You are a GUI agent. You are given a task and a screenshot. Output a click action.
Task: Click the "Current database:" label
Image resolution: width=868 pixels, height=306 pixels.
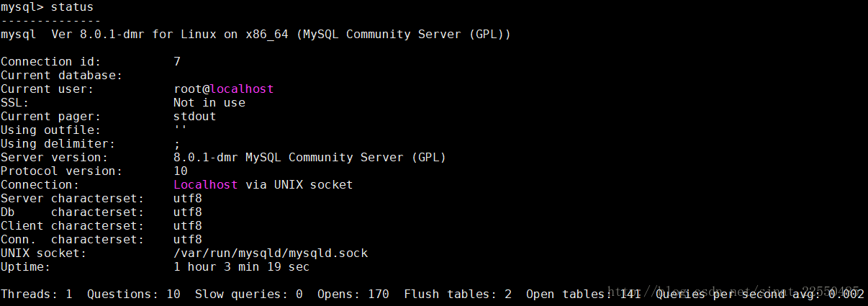(x=61, y=76)
